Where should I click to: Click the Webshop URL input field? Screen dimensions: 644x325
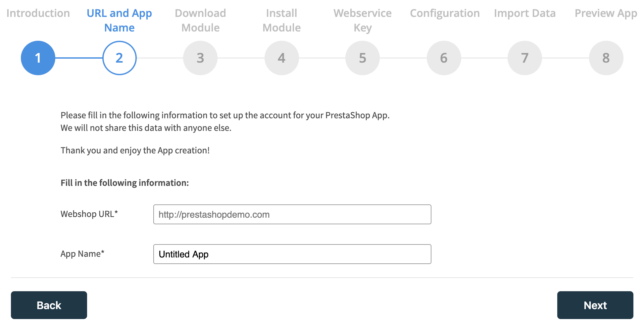click(292, 214)
